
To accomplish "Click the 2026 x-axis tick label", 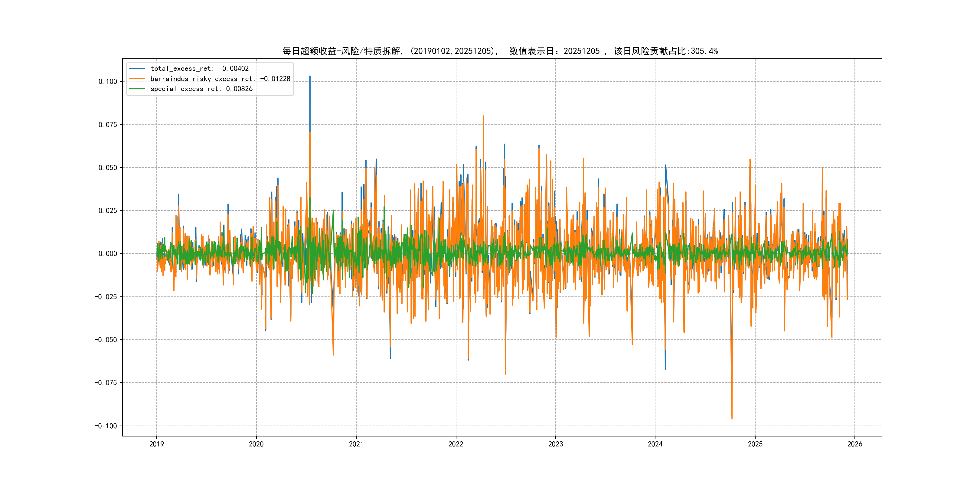I will (855, 444).
